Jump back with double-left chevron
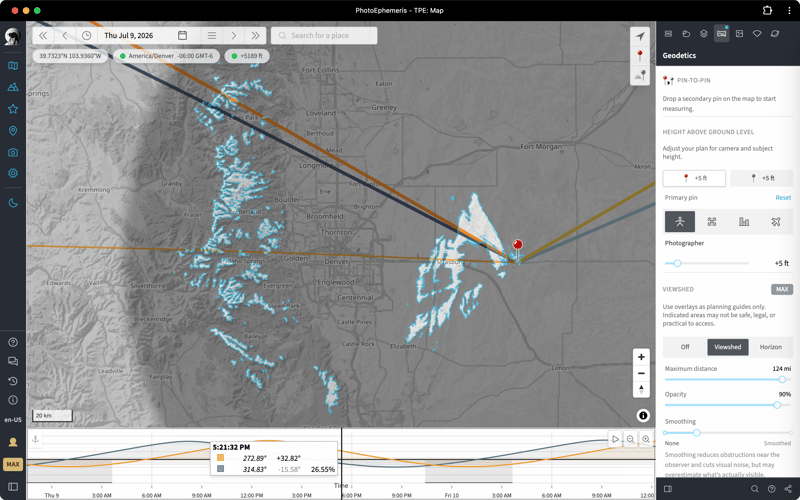Screen dimensions: 800x500 click(43, 35)
